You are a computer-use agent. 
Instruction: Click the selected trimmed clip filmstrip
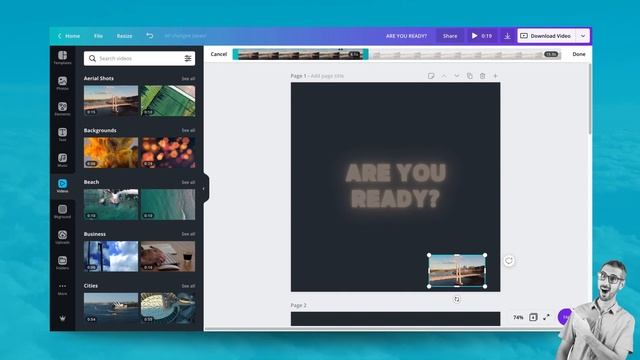point(300,54)
